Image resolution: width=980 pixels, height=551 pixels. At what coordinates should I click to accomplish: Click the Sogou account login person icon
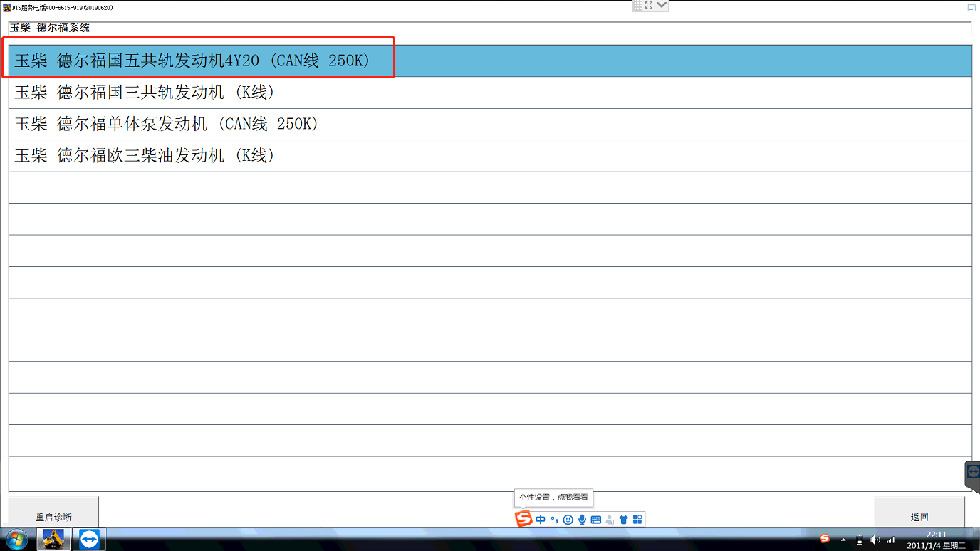(610, 520)
